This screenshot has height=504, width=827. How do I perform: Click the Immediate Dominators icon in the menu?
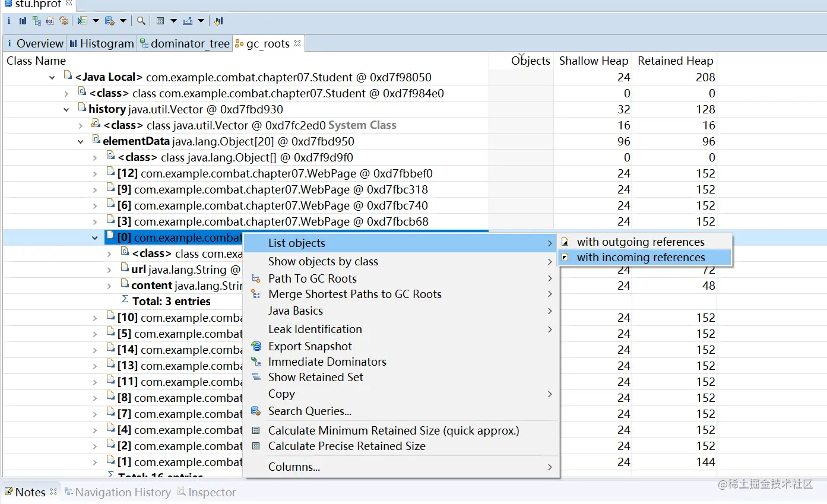(256, 362)
